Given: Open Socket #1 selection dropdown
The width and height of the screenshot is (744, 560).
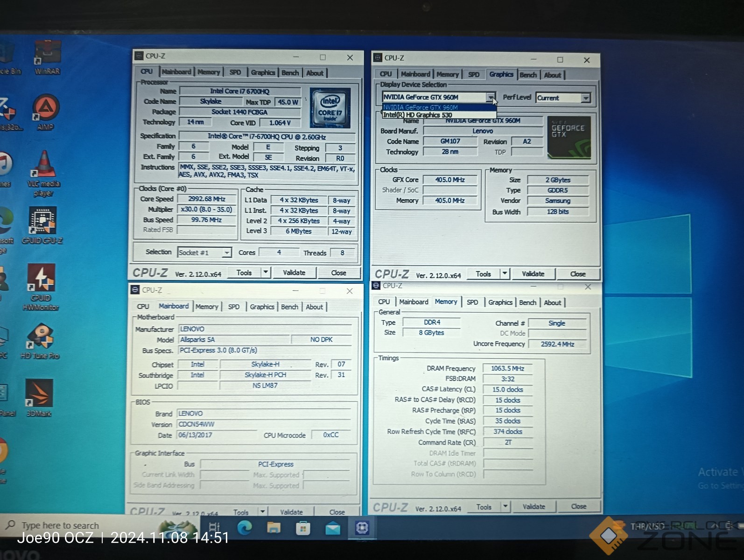Looking at the screenshot, I should click(x=226, y=252).
